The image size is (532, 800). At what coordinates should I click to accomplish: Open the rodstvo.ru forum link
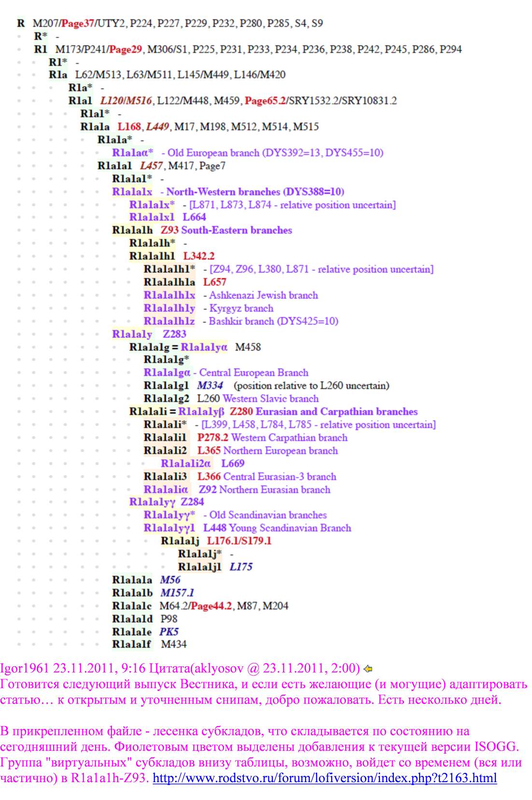(324, 778)
